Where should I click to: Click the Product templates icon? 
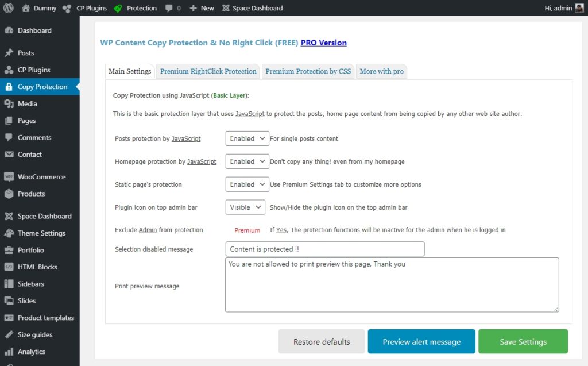(x=9, y=318)
